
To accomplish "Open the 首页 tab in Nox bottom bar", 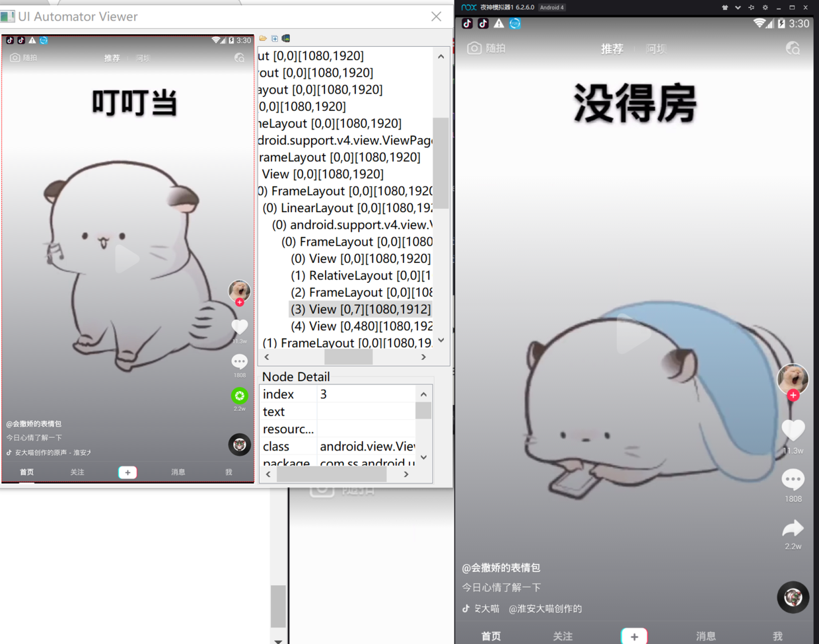I will tap(491, 636).
